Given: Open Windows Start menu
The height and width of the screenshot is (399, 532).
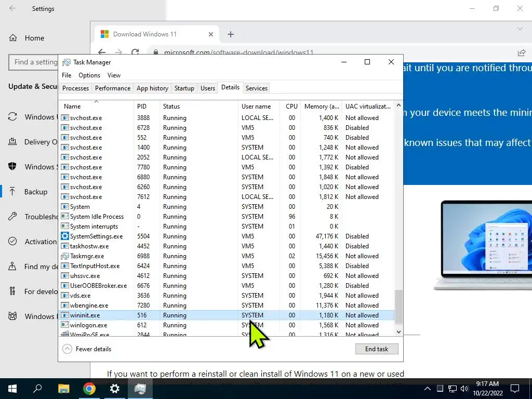Looking at the screenshot, I should point(12,389).
